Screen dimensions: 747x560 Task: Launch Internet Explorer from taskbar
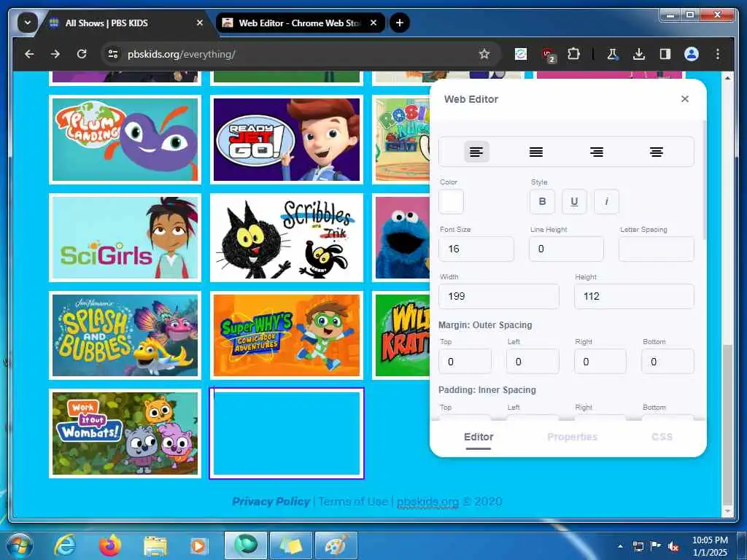[65, 545]
